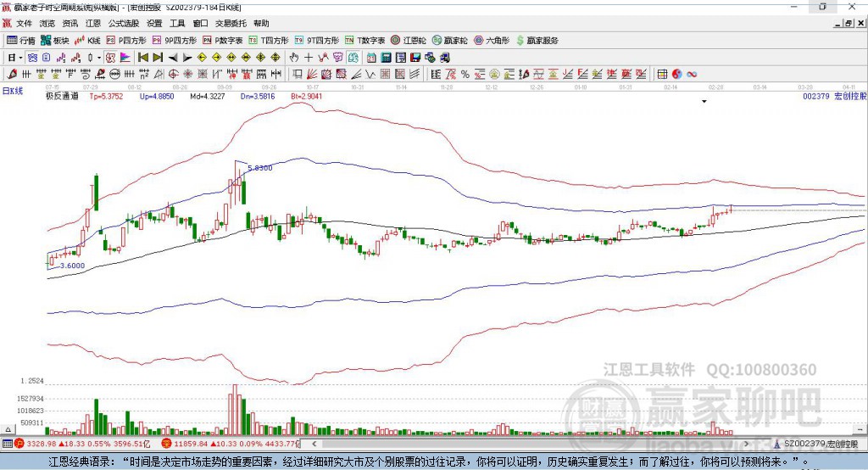
Task: Step chart right with black arrow
Action: click(x=187, y=58)
